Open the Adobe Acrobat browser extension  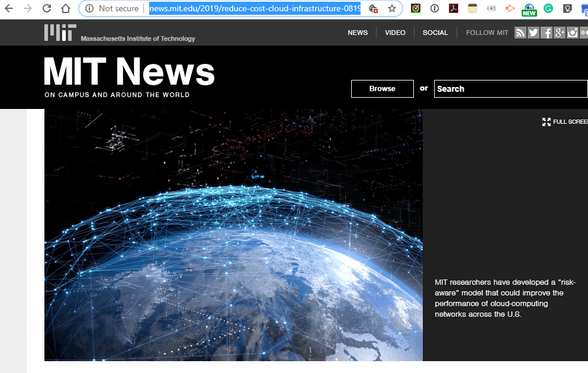(x=453, y=8)
